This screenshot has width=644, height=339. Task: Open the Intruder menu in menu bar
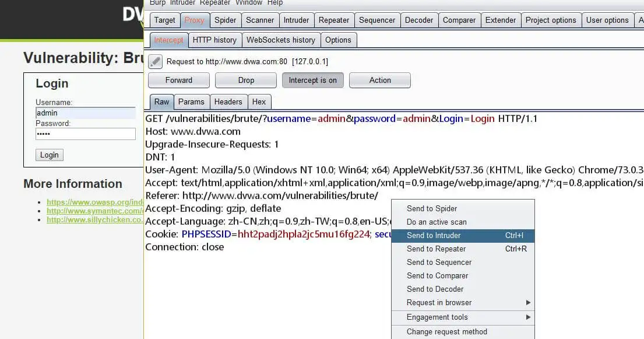183,3
